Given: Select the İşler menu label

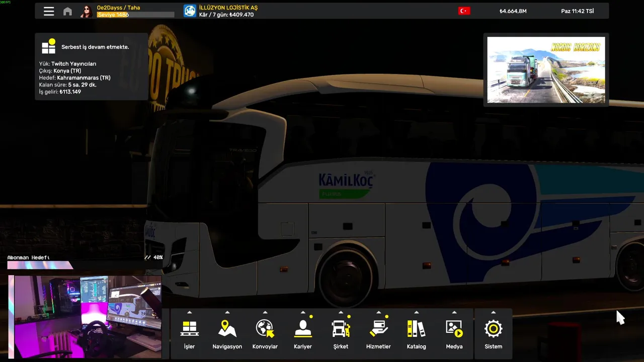Looking at the screenshot, I should point(189,346).
